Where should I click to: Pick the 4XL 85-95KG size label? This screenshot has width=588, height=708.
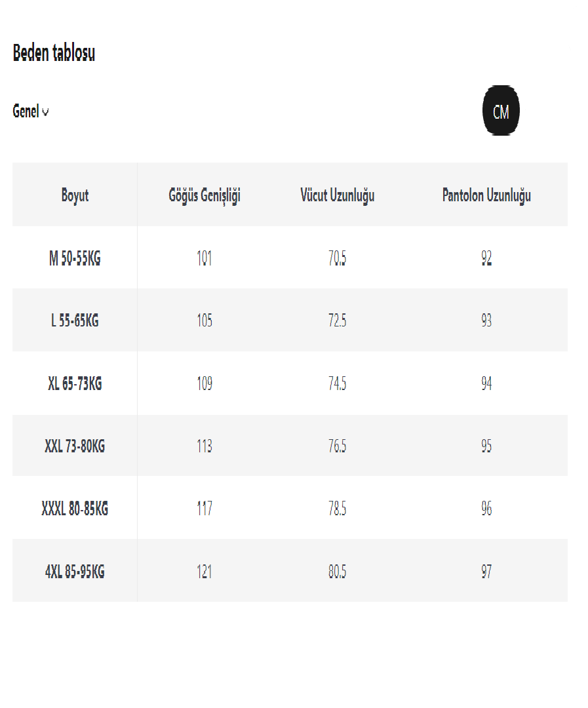tap(75, 572)
